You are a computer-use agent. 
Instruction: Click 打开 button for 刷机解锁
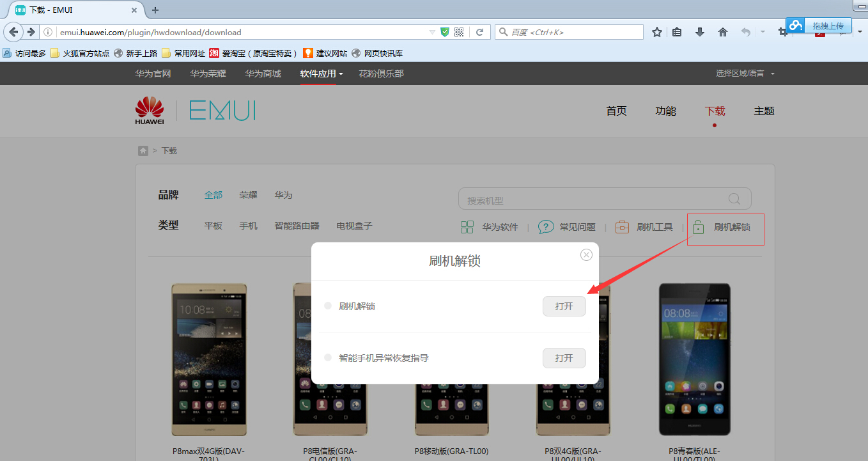coord(564,306)
